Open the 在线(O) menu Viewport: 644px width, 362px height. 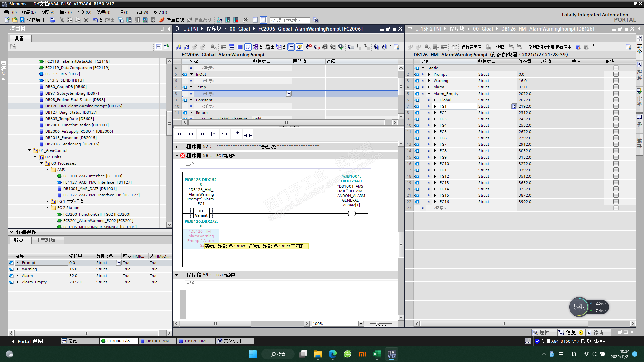point(84,12)
